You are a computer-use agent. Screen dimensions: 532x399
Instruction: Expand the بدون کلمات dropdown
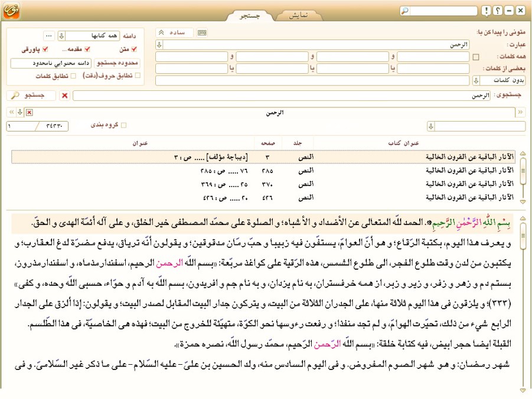tap(476, 80)
